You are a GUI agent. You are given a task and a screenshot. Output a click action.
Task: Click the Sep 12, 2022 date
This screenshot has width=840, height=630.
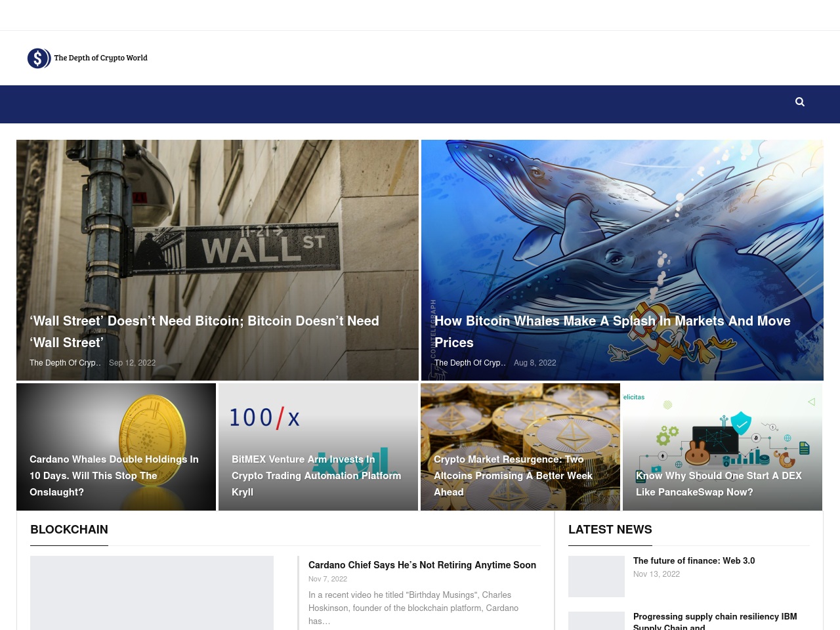[x=132, y=363]
